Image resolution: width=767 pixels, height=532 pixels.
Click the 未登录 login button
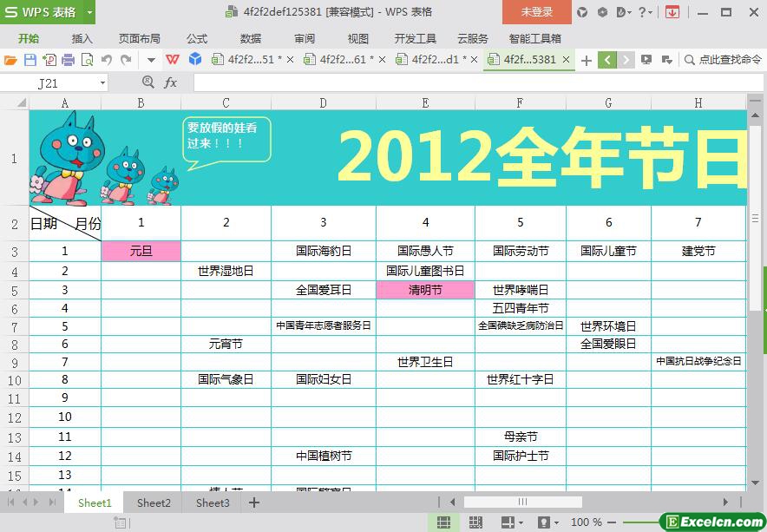tap(536, 12)
